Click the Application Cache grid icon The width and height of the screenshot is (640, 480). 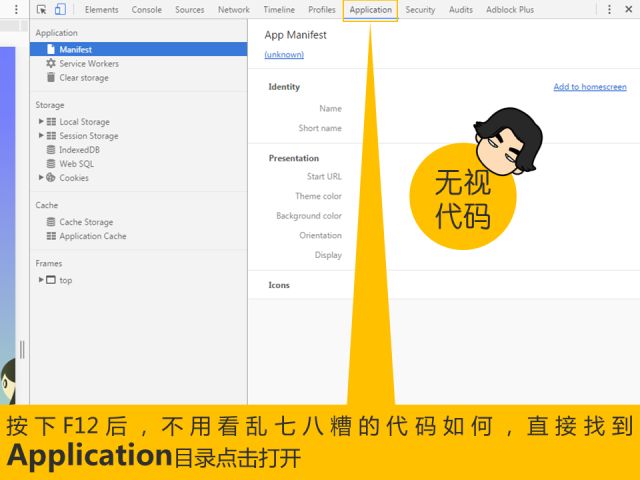pos(51,236)
